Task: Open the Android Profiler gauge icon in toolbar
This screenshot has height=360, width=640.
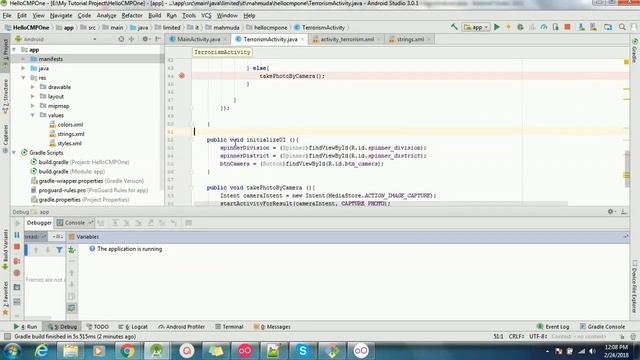Action: pos(544,27)
